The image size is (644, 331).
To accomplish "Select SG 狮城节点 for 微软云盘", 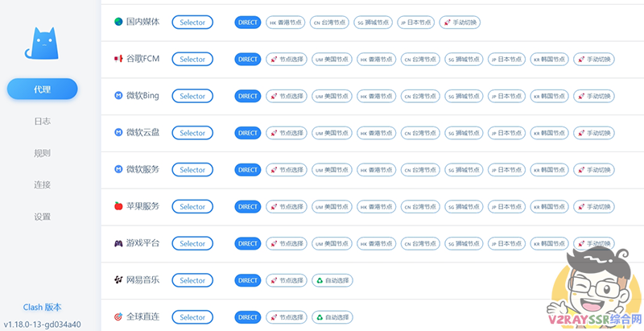I will [464, 133].
